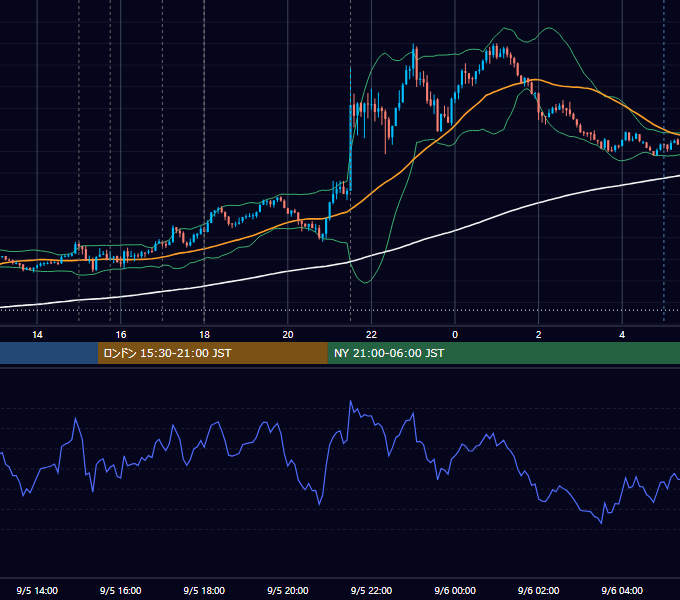Click the 9/5 14:00 date label
This screenshot has height=600, width=680.
click(37, 590)
